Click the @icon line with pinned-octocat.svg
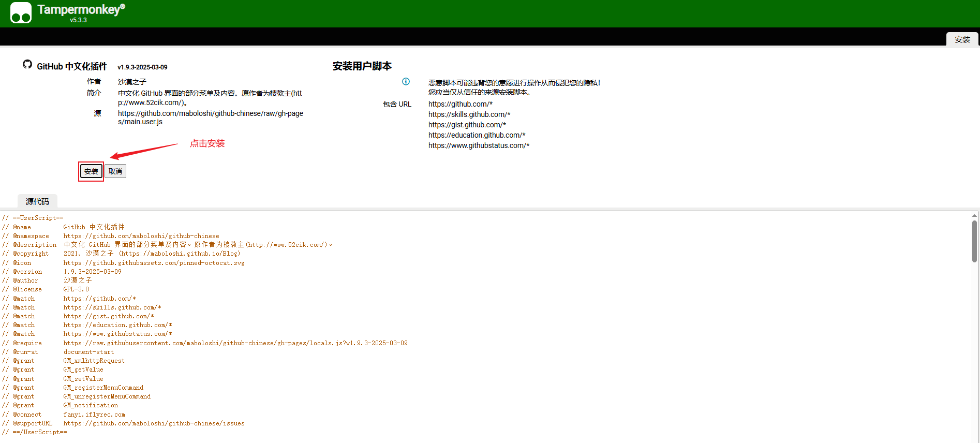The image size is (980, 443). coord(123,263)
